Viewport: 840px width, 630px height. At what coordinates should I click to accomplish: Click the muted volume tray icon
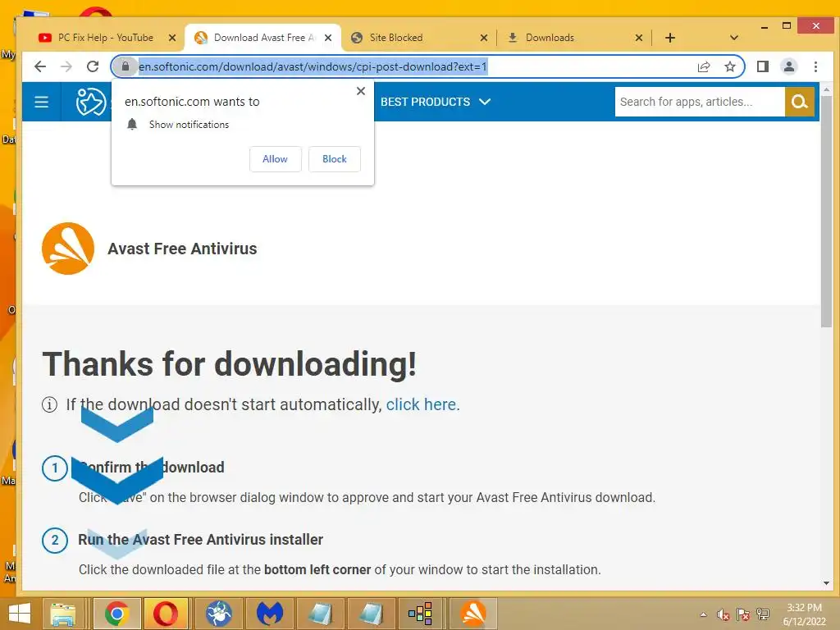[724, 614]
